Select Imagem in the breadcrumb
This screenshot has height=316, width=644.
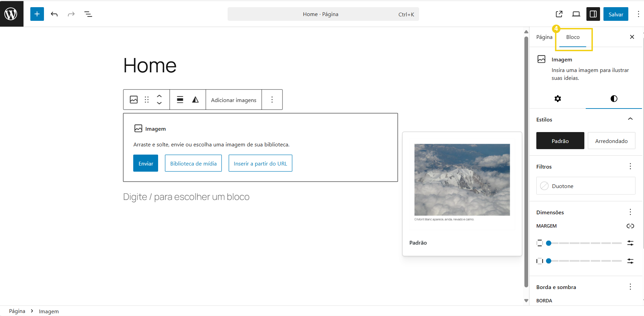(49, 311)
